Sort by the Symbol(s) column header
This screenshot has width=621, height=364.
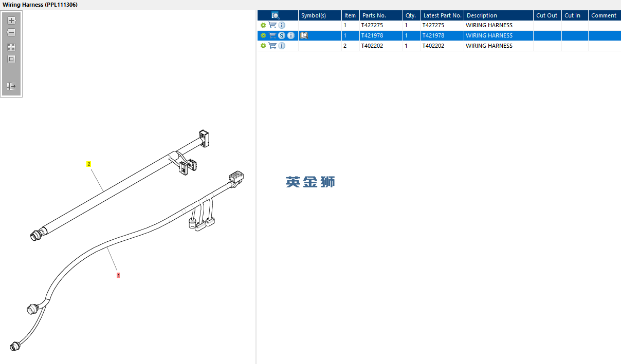tap(320, 15)
